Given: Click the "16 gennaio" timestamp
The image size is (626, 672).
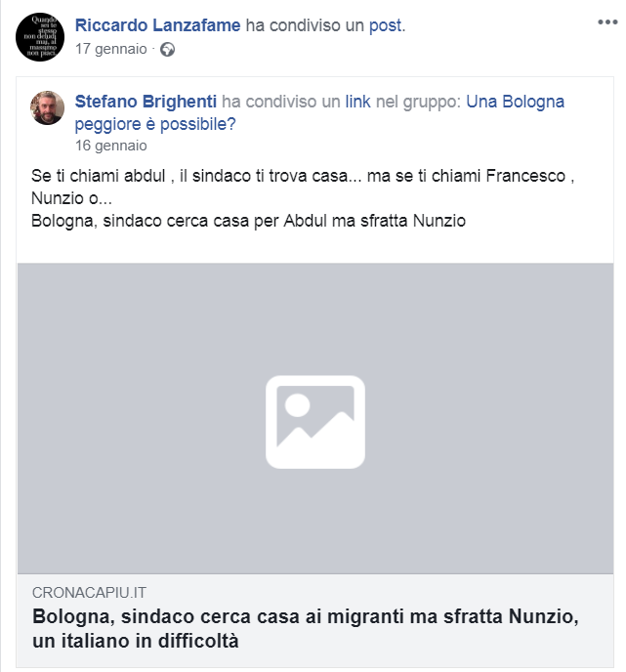Looking at the screenshot, I should point(111,146).
